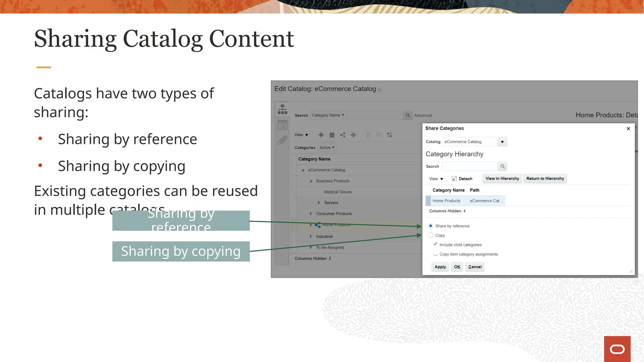
Task: Click the OK button
Action: (x=457, y=267)
